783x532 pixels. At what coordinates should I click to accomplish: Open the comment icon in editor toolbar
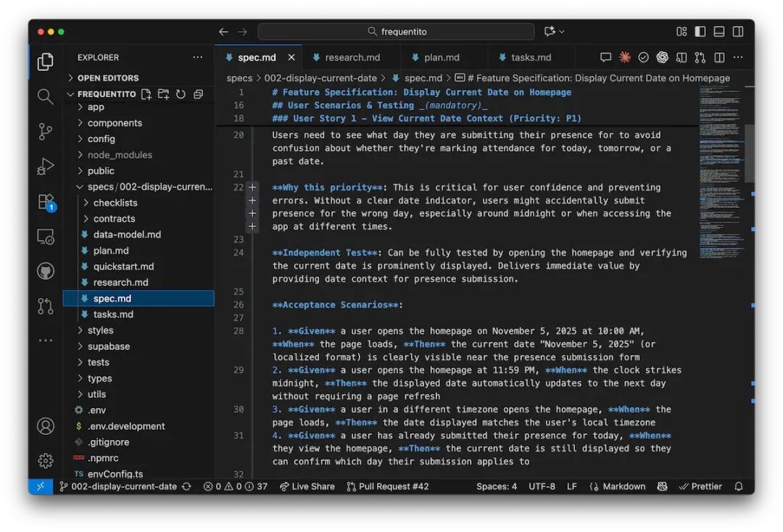(605, 57)
